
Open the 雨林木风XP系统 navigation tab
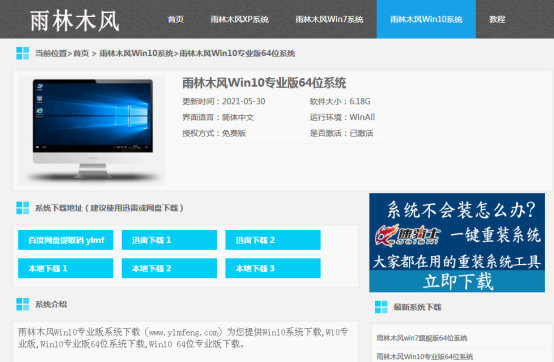(x=240, y=19)
